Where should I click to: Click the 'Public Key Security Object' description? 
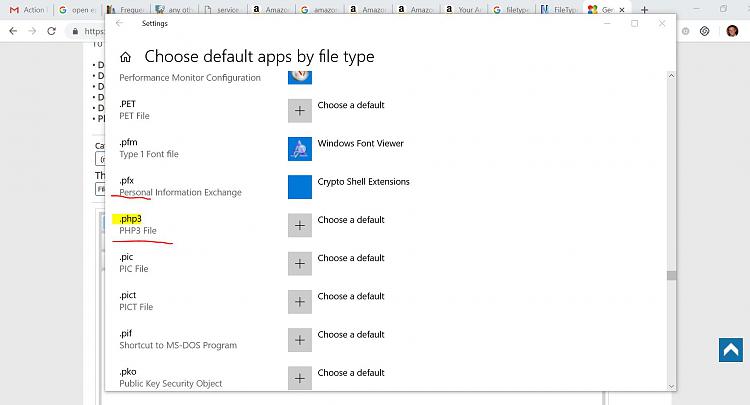click(171, 384)
